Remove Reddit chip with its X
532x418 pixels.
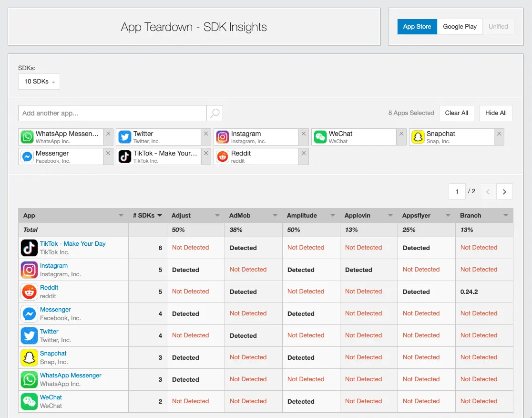304,153
